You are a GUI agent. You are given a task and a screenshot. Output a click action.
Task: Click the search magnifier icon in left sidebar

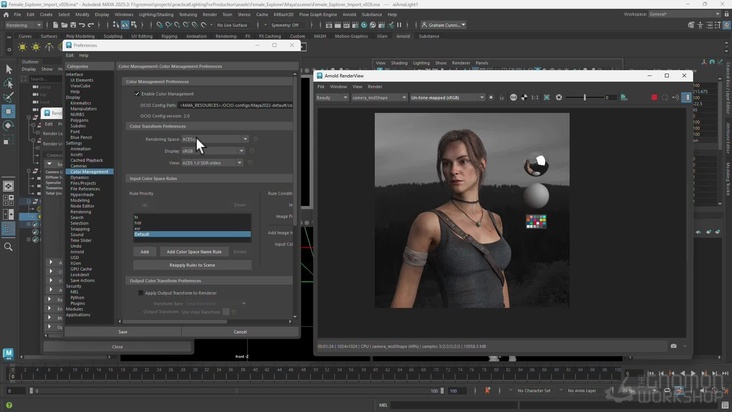point(9,247)
